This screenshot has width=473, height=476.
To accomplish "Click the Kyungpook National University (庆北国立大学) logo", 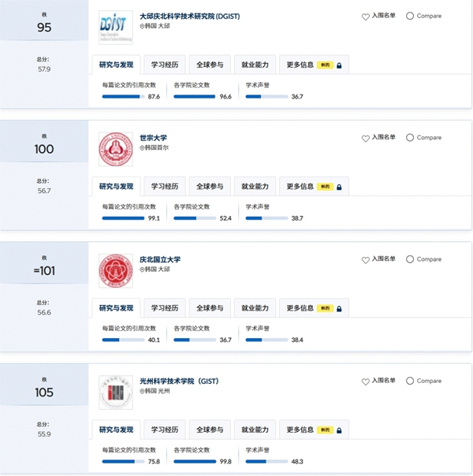I will point(116,271).
